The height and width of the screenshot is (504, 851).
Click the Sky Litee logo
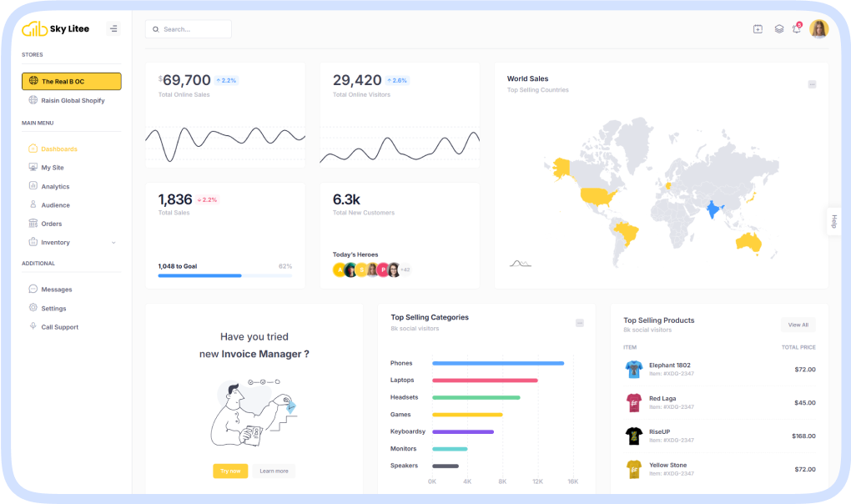pyautogui.click(x=55, y=29)
